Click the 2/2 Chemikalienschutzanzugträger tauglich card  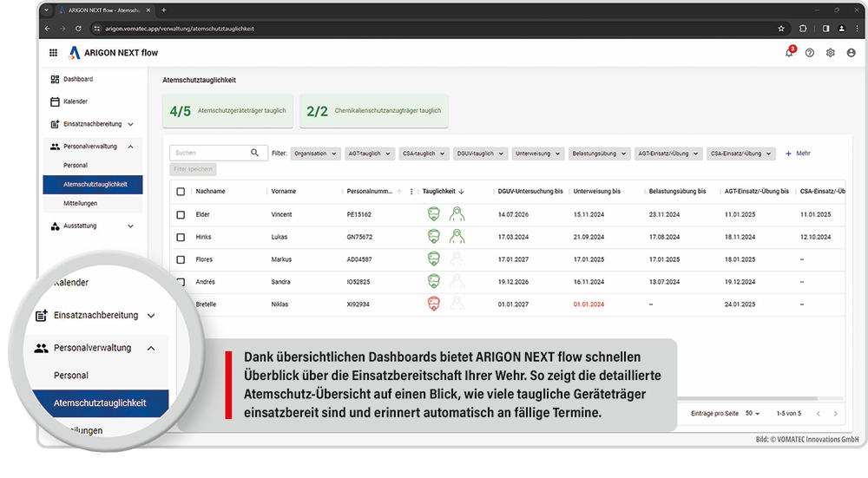[x=373, y=111]
